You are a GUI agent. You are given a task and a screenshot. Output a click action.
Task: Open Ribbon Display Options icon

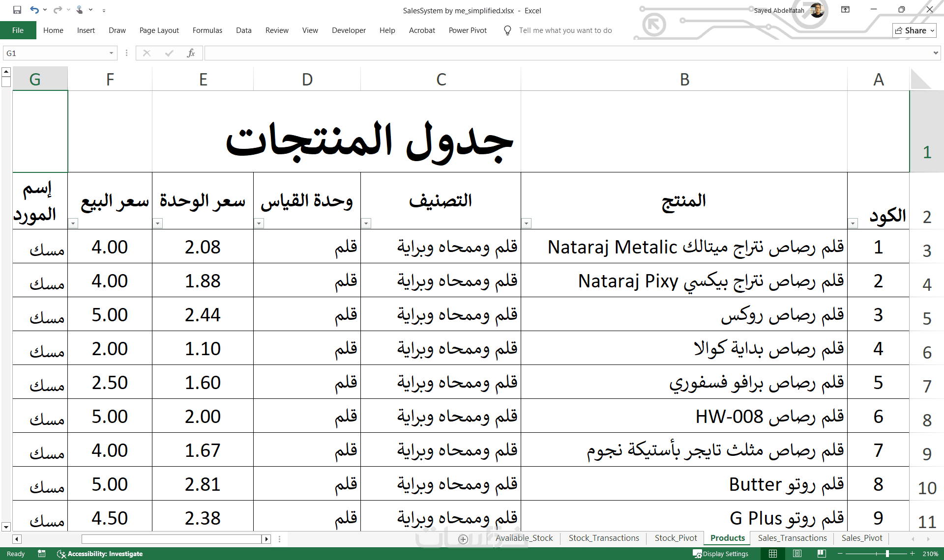pyautogui.click(x=845, y=10)
